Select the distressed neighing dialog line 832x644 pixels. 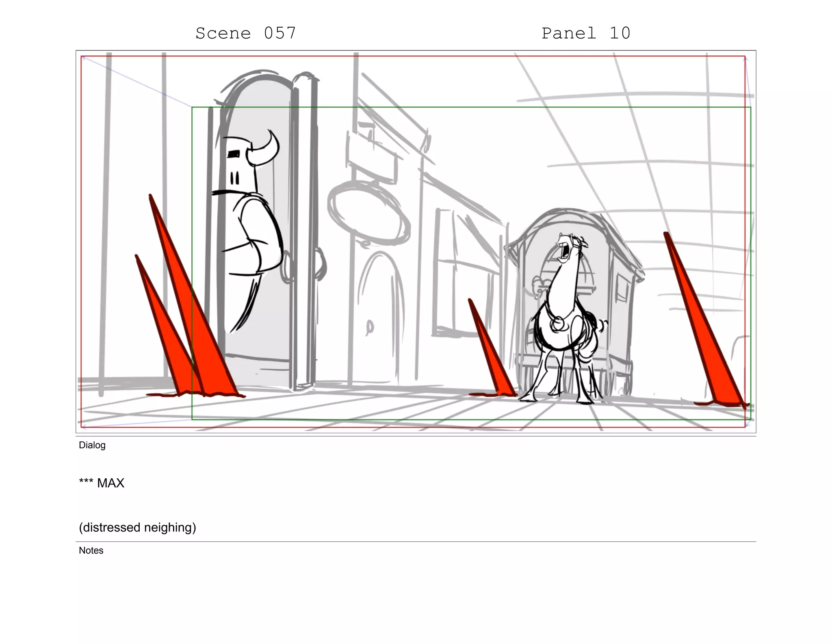coord(137,527)
